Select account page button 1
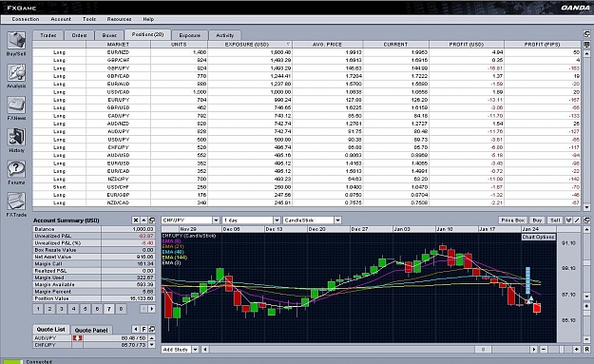 click(38, 309)
